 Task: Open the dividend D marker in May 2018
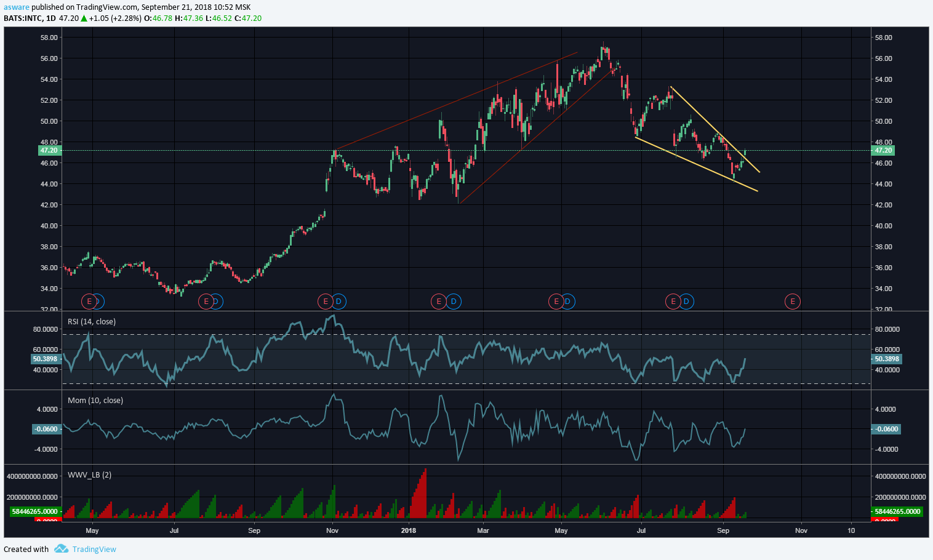(567, 302)
